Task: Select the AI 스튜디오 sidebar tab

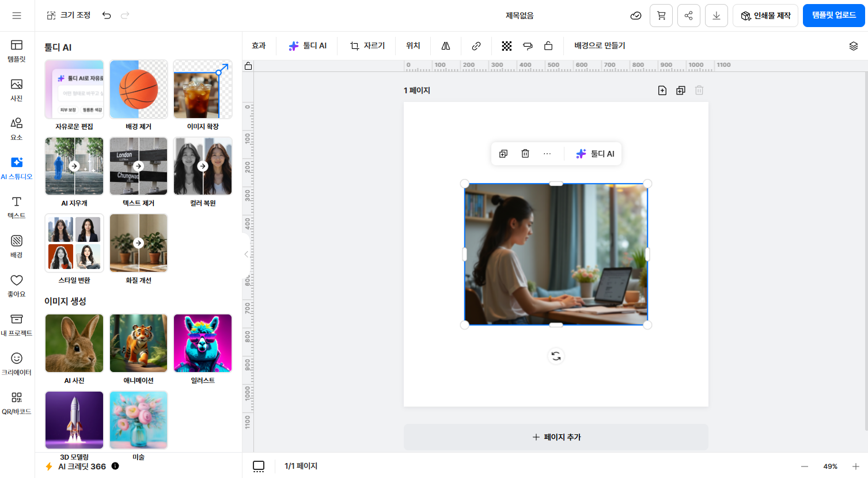Action: coord(17,168)
